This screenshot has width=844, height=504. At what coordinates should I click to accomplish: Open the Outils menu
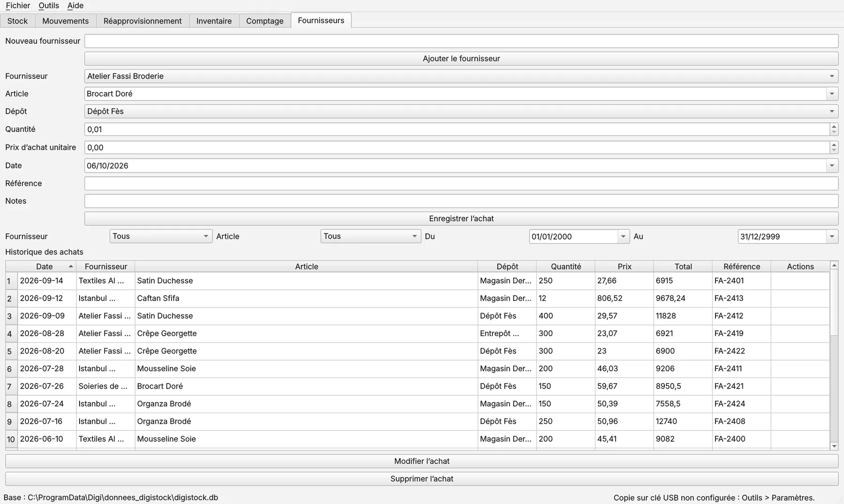click(49, 6)
